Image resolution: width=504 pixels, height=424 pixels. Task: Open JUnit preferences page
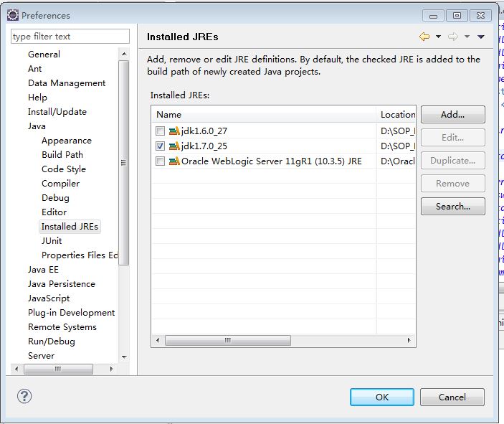pyautogui.click(x=52, y=241)
